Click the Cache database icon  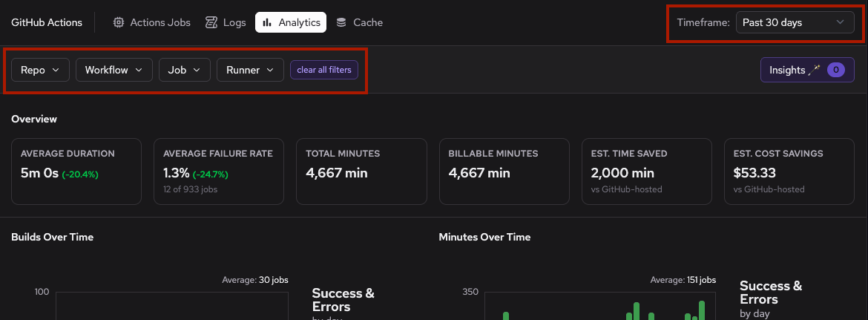pyautogui.click(x=341, y=22)
